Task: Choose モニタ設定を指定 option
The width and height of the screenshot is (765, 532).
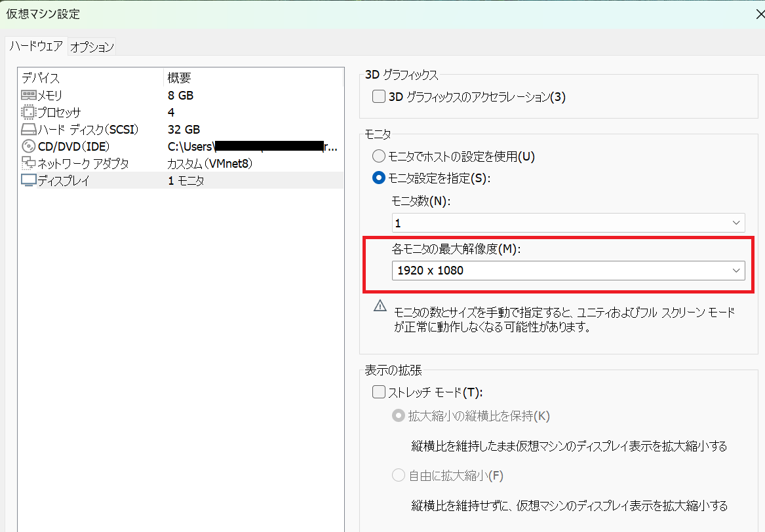Action: point(378,178)
